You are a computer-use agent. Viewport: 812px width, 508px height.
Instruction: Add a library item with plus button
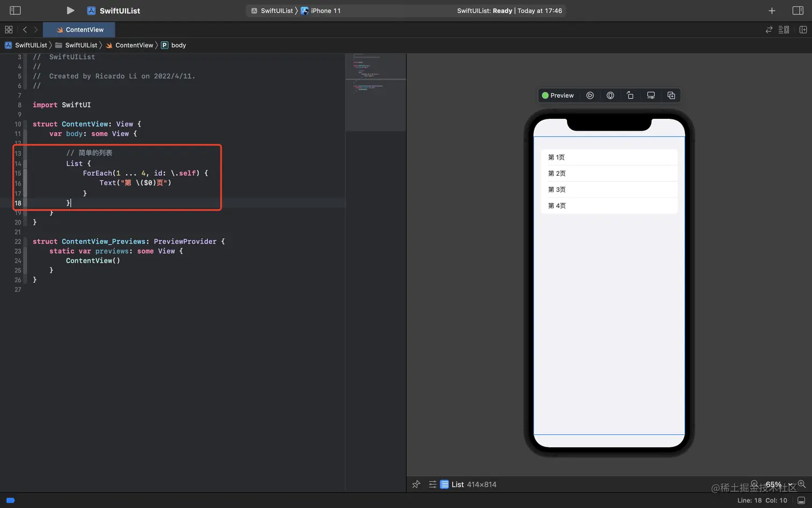[x=772, y=11]
